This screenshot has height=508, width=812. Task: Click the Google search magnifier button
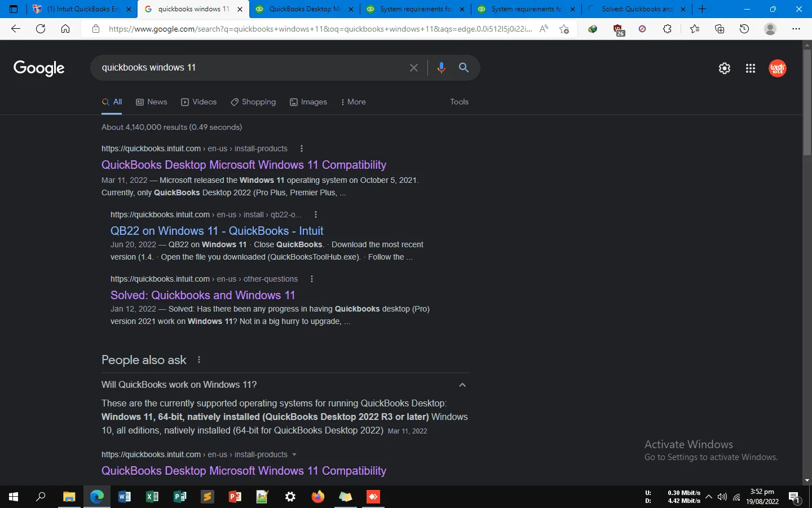tap(464, 68)
